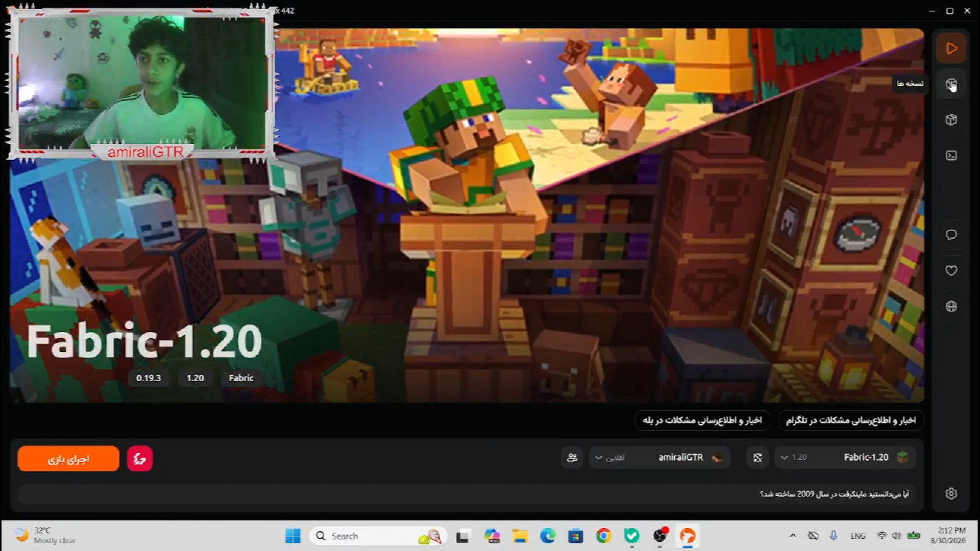
Task: Click the microphone icon in system tray
Action: 834,536
